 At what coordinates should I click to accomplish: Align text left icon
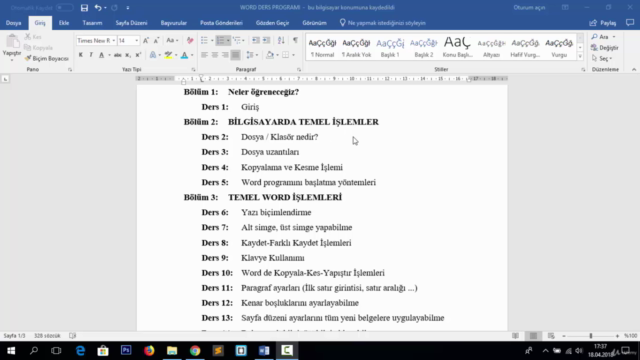204,55
